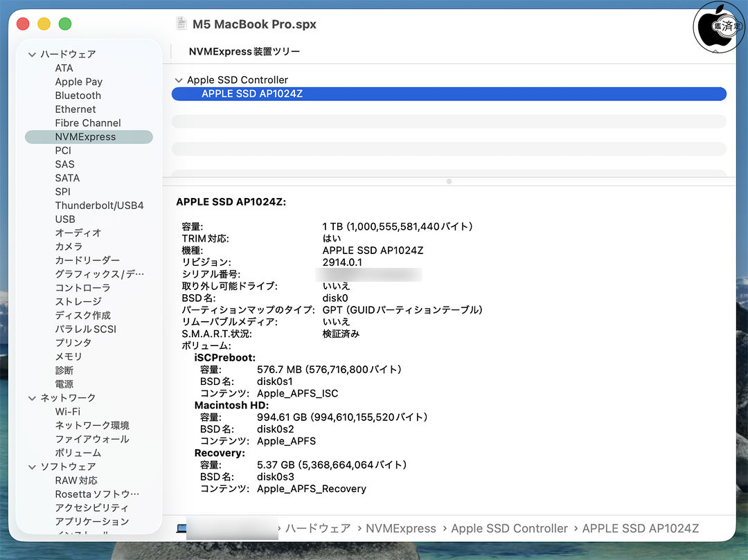Collapse the ネットワーク section
748x560 pixels.
point(32,398)
